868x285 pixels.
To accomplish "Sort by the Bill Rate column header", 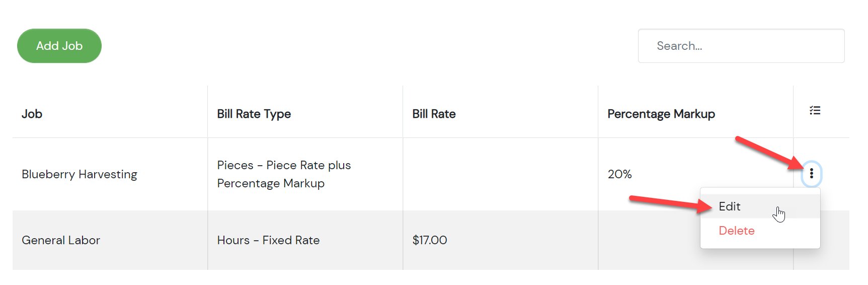I will [x=434, y=114].
